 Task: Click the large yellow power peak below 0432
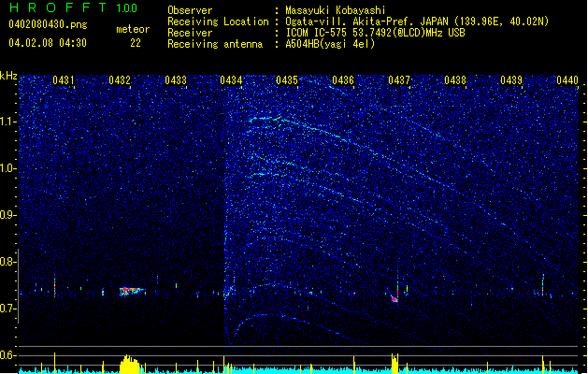point(129,364)
